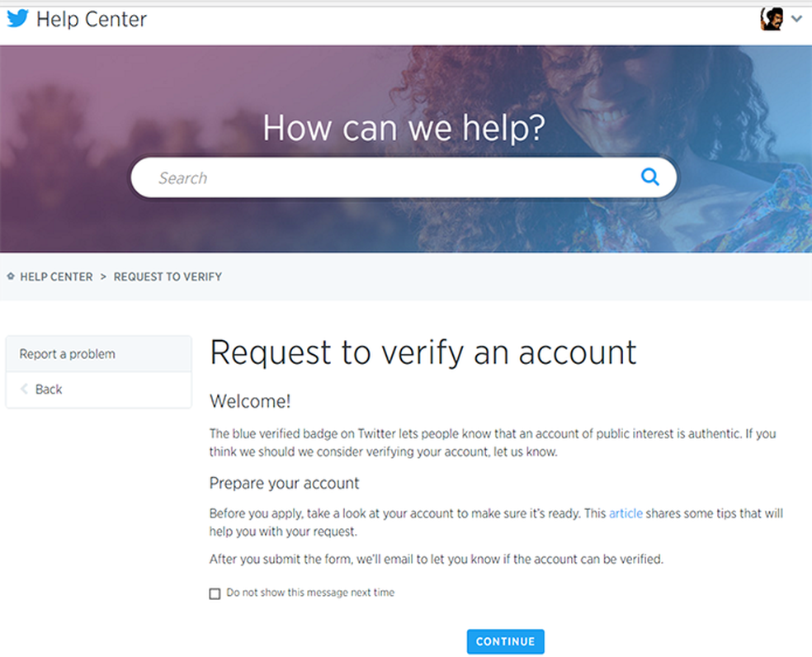The height and width of the screenshot is (657, 812).
Task: Select the Back sidebar item
Action: (x=49, y=390)
